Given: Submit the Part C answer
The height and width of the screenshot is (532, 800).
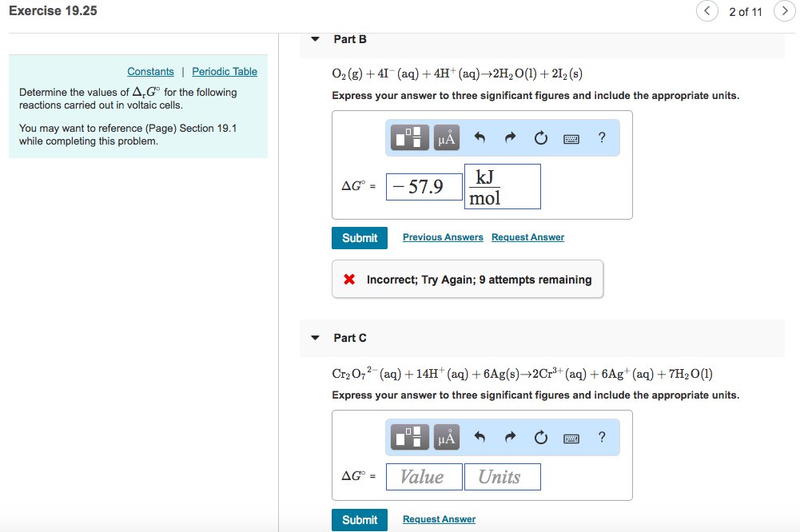Looking at the screenshot, I should click(x=359, y=519).
